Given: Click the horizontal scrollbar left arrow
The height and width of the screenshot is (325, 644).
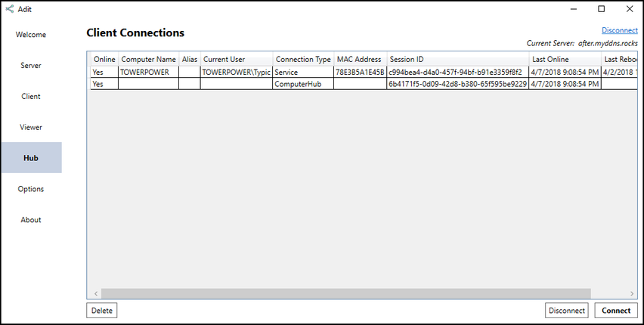Looking at the screenshot, I should 95,293.
